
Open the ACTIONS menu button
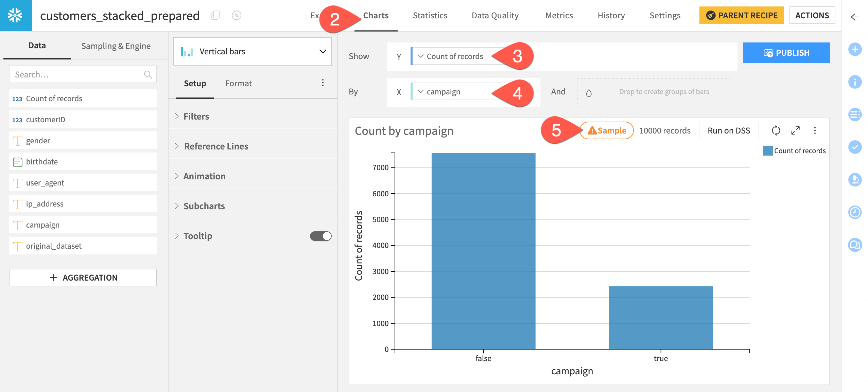(x=812, y=16)
